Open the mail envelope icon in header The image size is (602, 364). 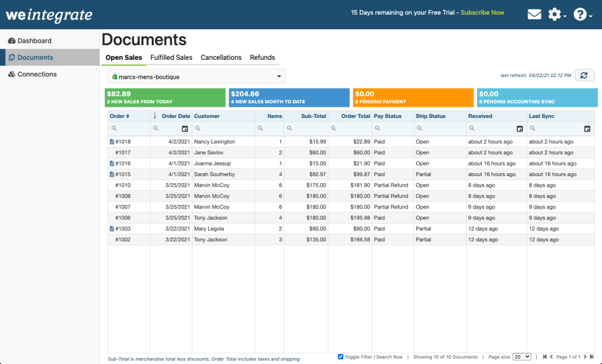(x=534, y=15)
